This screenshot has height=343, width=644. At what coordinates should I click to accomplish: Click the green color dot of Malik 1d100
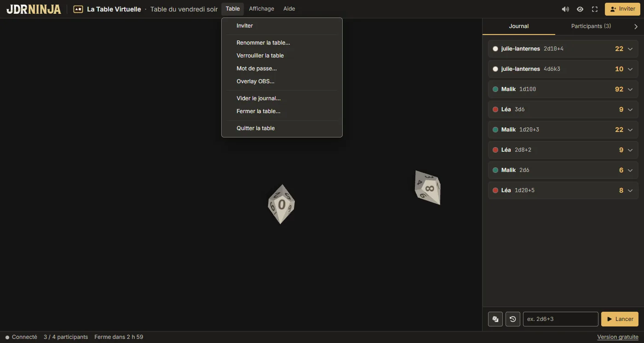[x=495, y=89]
